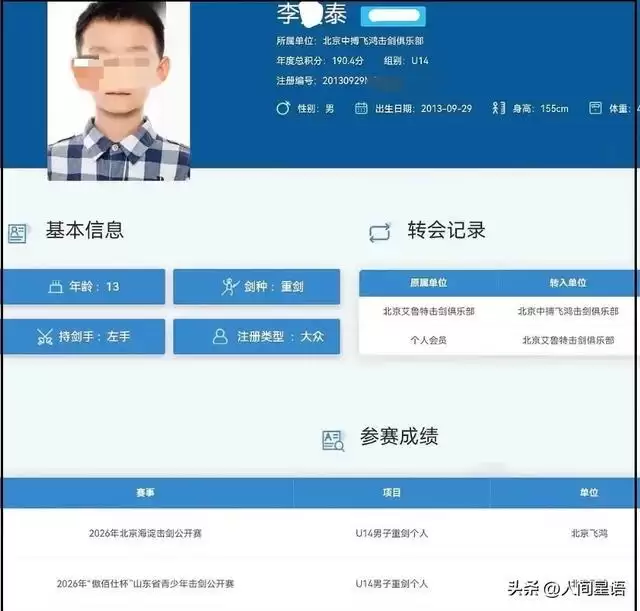This screenshot has width=640, height=611.
Task: Click the gender (性别) icon
Action: pos(283,108)
